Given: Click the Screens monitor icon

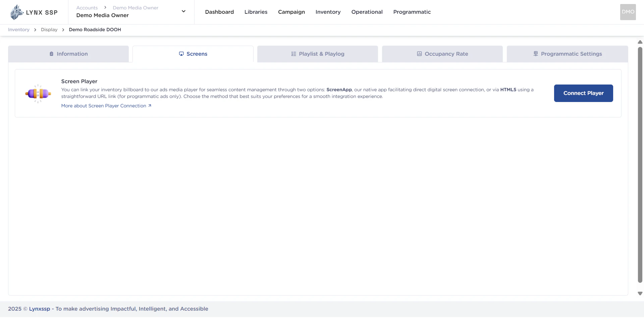Looking at the screenshot, I should pyautogui.click(x=181, y=54).
